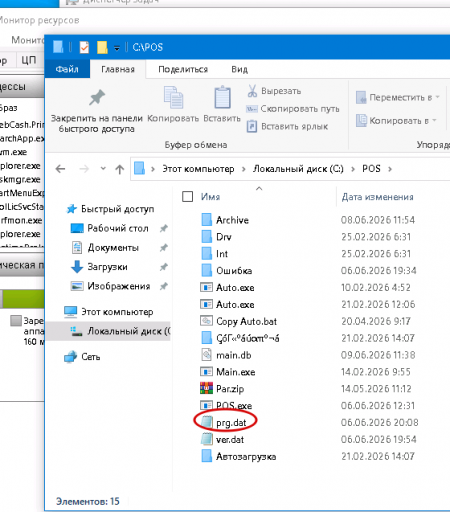
Task: Click the date 14.05.2026 11:12
Action: tap(376, 389)
